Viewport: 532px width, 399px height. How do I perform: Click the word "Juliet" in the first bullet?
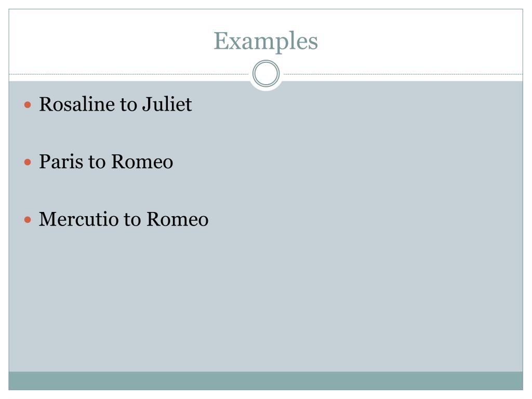(167, 104)
